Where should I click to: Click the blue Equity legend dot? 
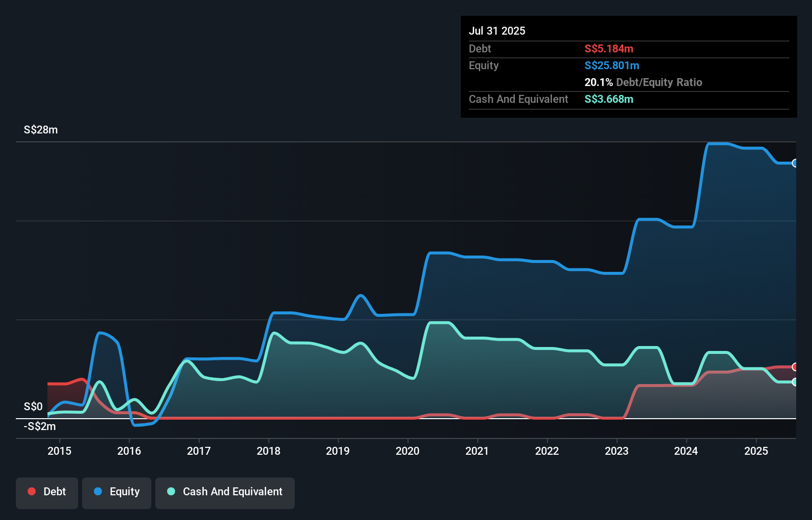98,491
